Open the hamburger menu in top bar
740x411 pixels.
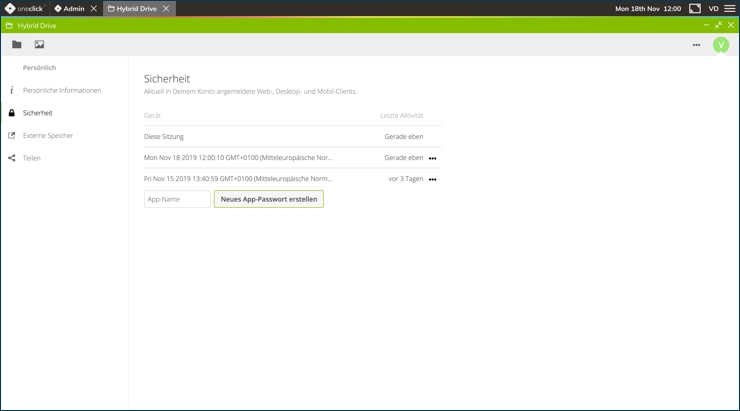tap(730, 9)
